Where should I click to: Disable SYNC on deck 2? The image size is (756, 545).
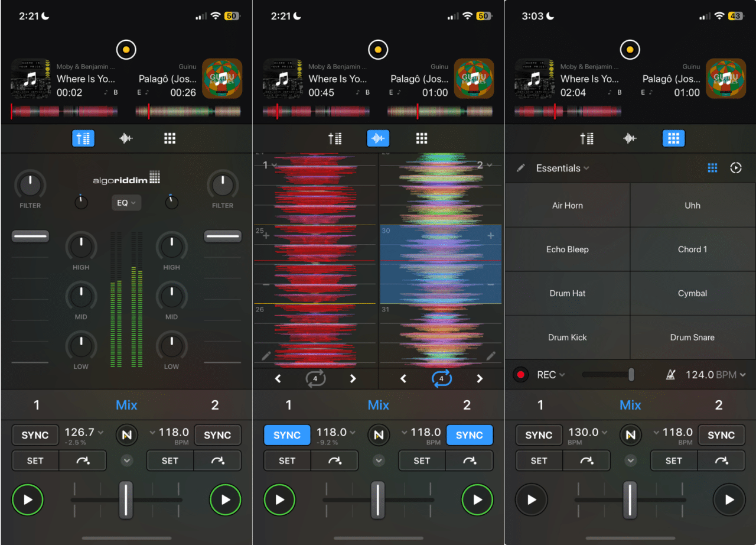point(470,434)
